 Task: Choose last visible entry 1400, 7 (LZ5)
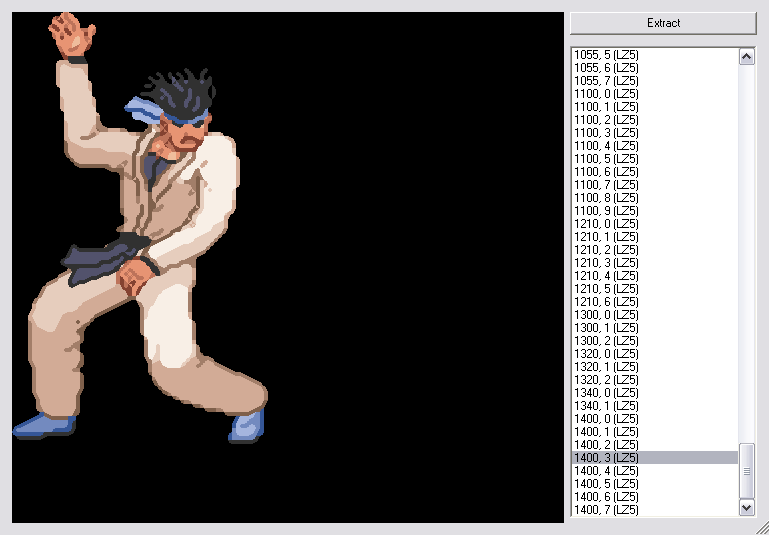(606, 509)
